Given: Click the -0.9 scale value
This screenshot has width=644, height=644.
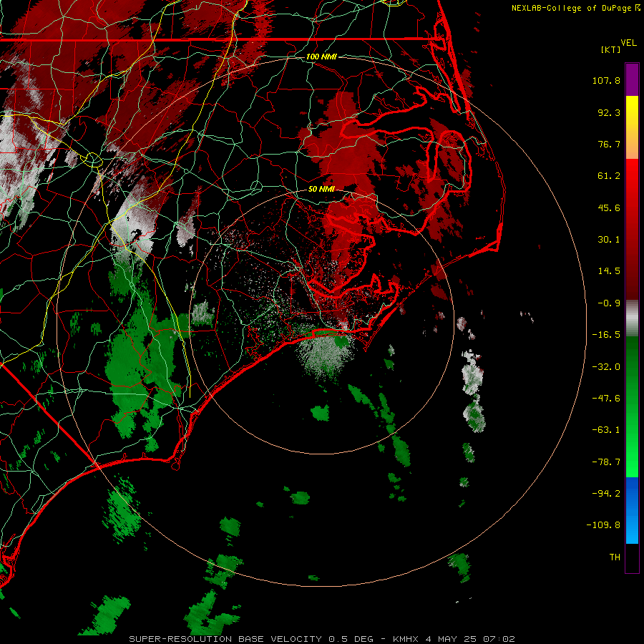Looking at the screenshot, I should click(x=609, y=303).
